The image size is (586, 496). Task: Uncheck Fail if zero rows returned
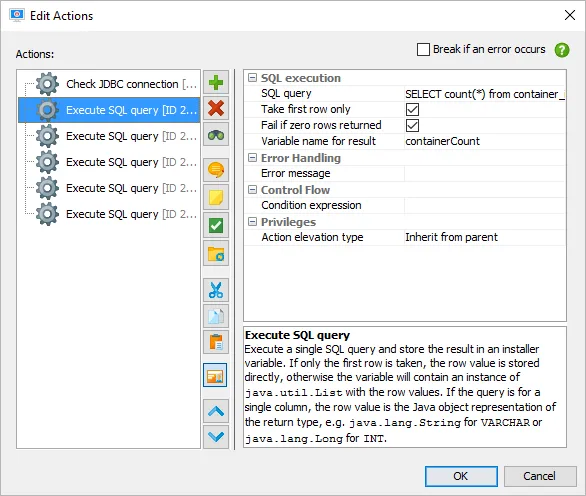(412, 126)
